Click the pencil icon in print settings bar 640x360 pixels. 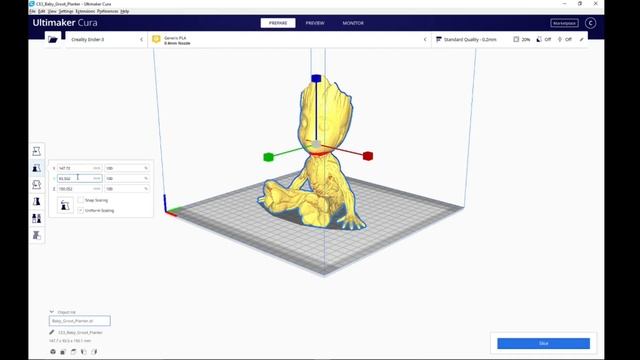click(x=582, y=40)
